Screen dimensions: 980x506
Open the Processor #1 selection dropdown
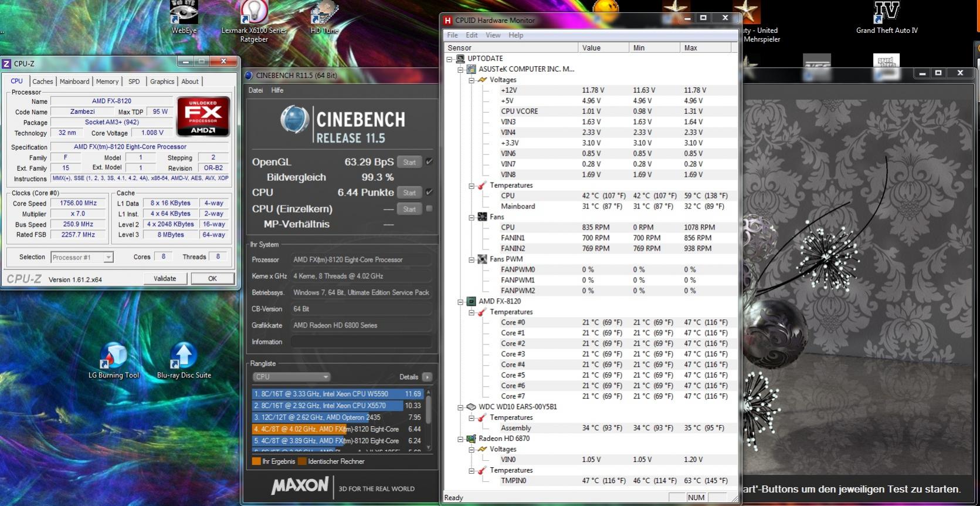click(x=108, y=257)
